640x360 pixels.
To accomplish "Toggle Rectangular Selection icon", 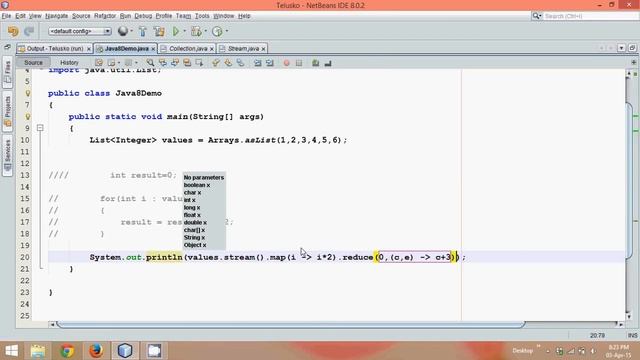I will pos(199,63).
